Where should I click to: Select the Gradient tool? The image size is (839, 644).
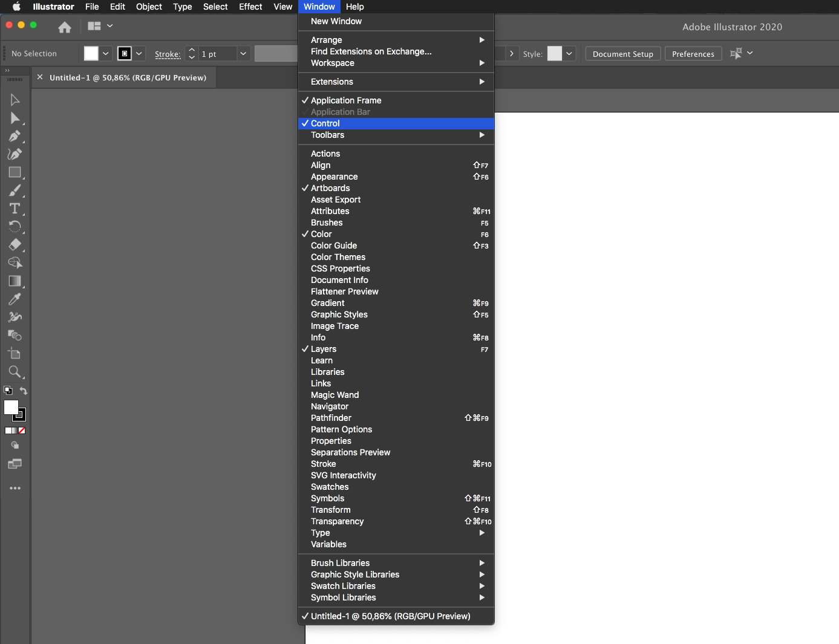pos(15,281)
